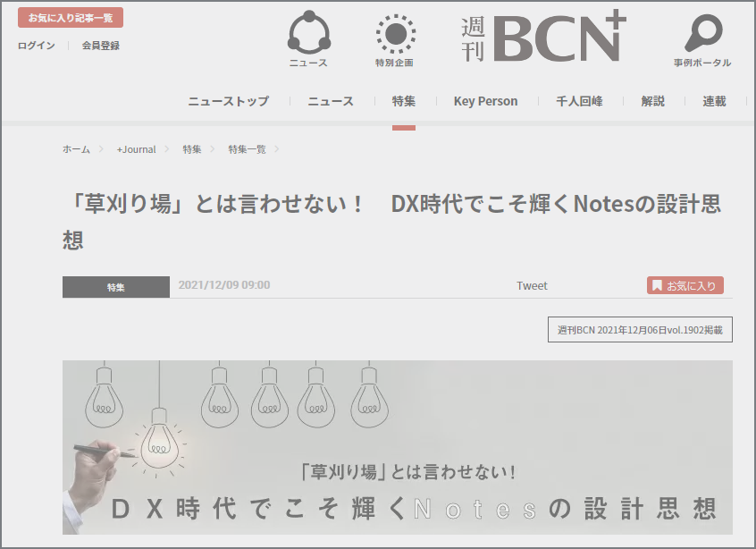Click the dark 特集 category label
756x549 pixels.
115,287
